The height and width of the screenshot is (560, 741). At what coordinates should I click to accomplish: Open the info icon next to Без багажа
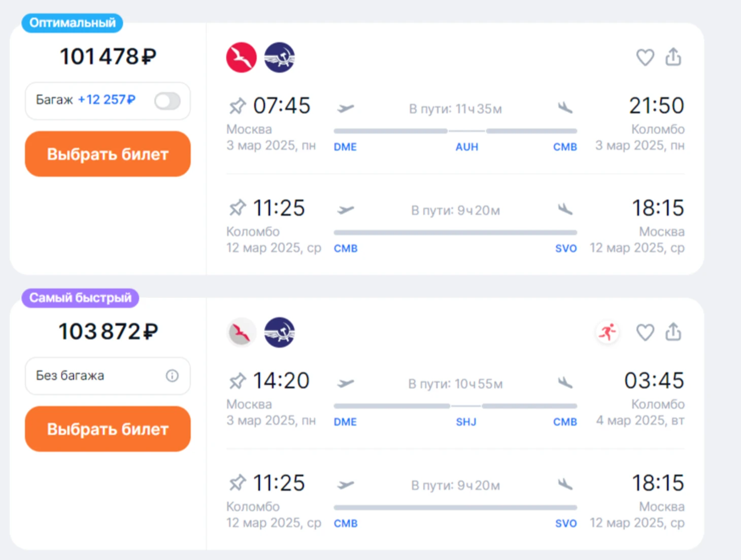(172, 376)
